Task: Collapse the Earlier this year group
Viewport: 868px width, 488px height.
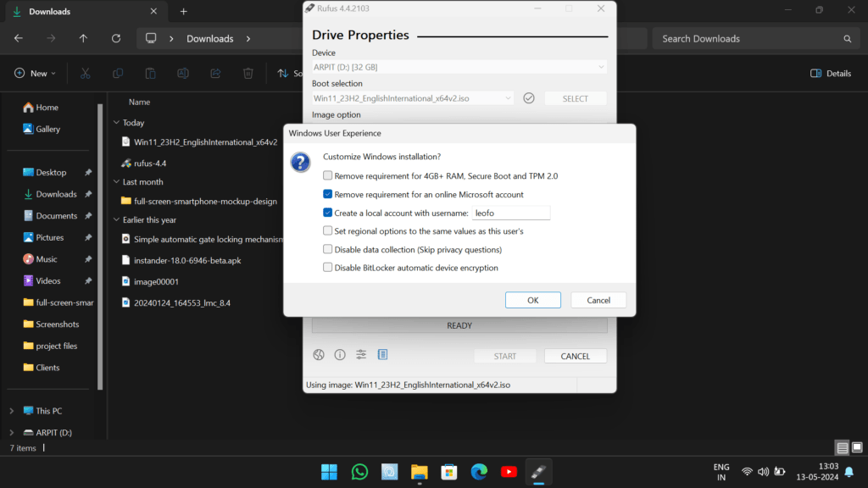Action: pos(116,219)
